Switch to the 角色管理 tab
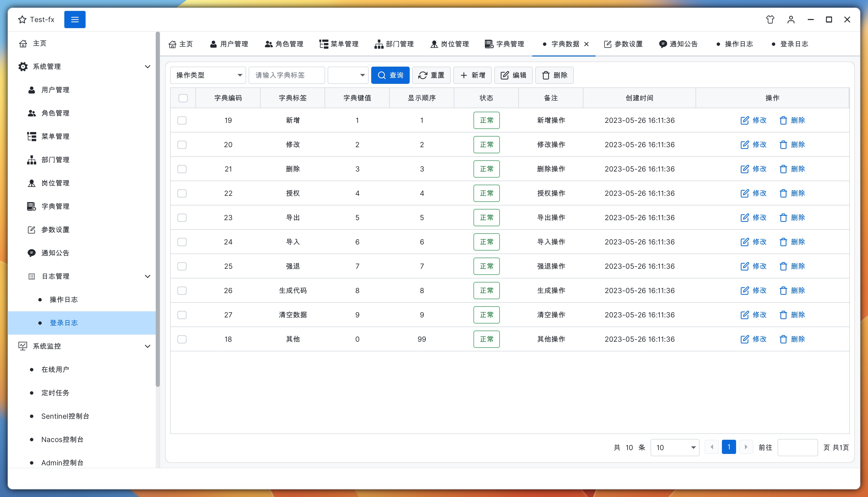The width and height of the screenshot is (868, 497). 284,44
